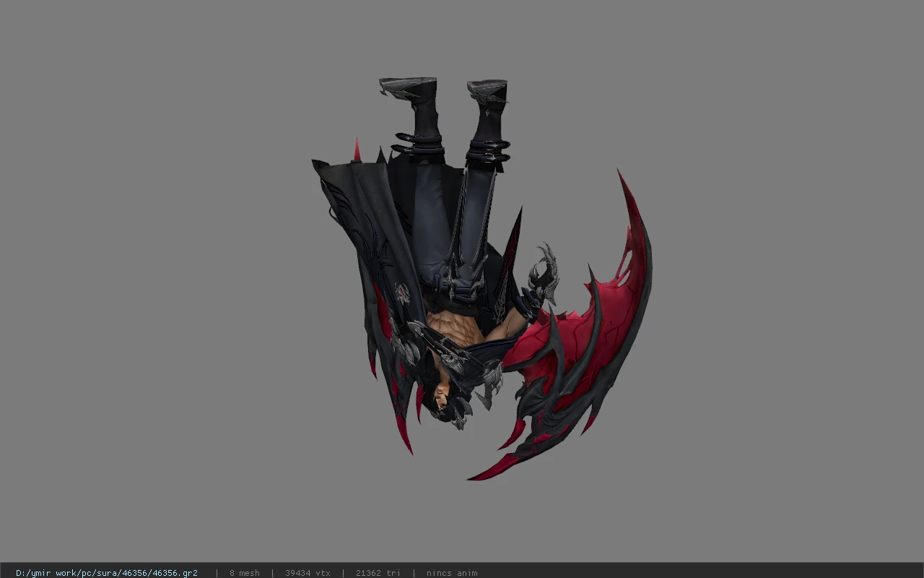Click the "39434 vtx" vertex count
Image resolution: width=924 pixels, height=578 pixels.
(308, 573)
